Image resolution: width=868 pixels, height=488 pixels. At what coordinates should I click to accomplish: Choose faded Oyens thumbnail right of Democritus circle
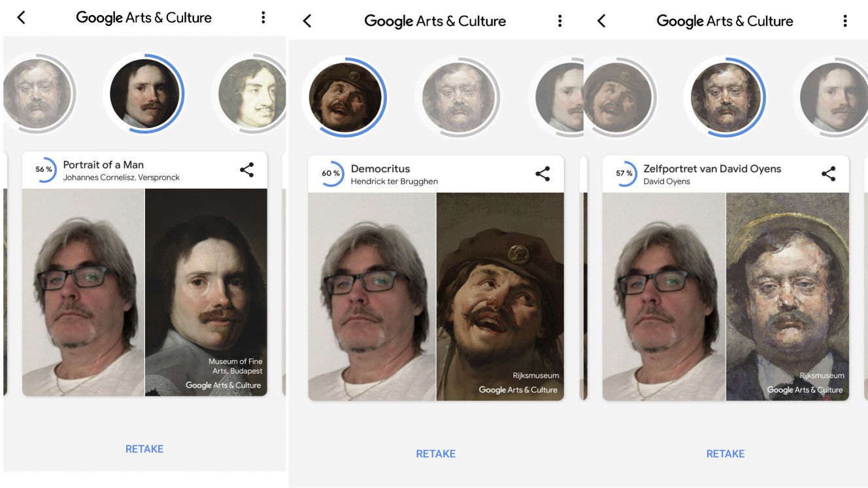(458, 97)
